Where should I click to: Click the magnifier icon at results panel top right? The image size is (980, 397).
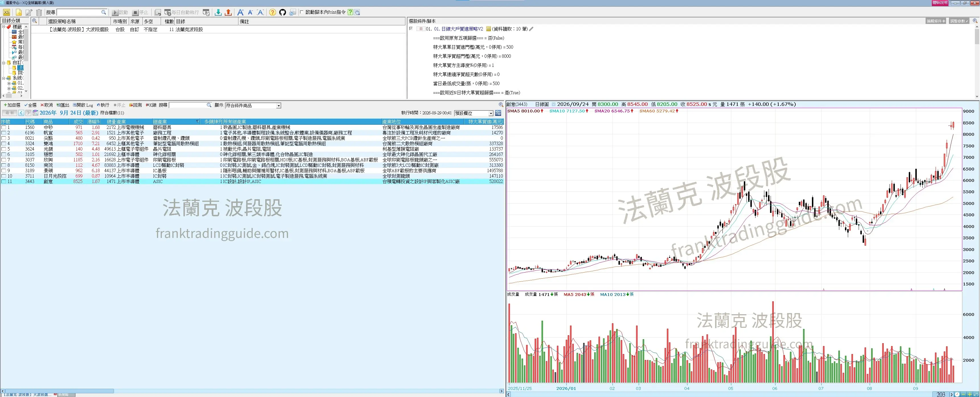pyautogui.click(x=501, y=105)
